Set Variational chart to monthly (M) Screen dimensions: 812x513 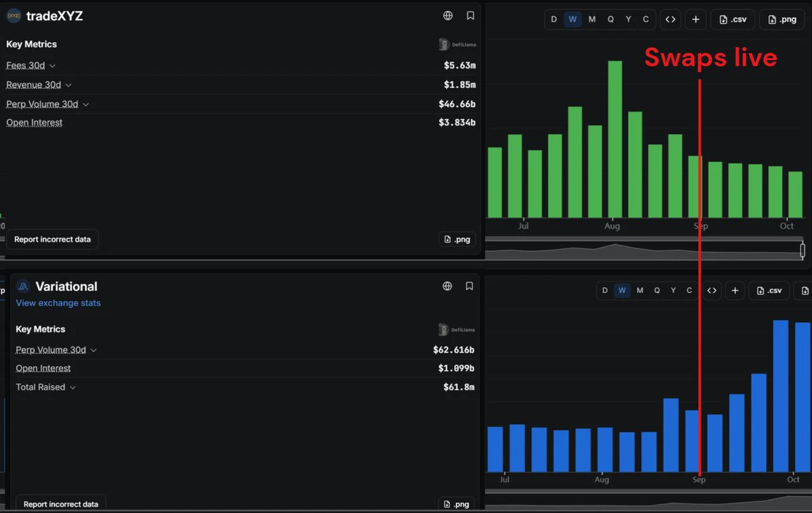click(639, 290)
